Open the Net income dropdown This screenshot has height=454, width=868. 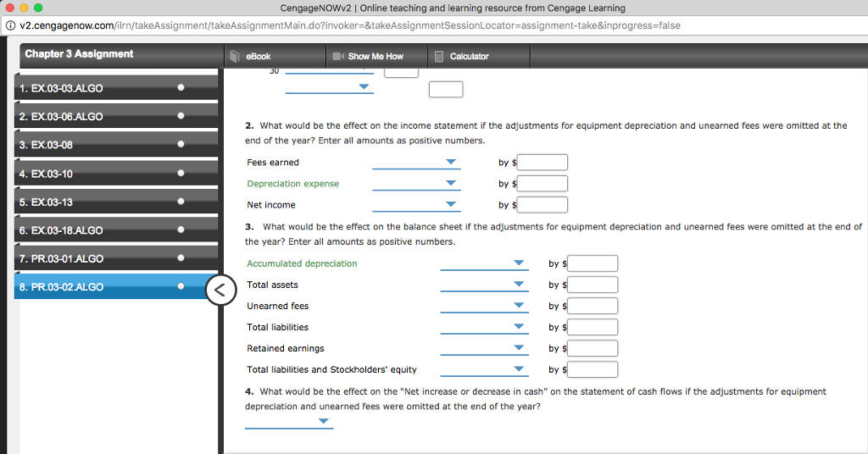point(416,205)
